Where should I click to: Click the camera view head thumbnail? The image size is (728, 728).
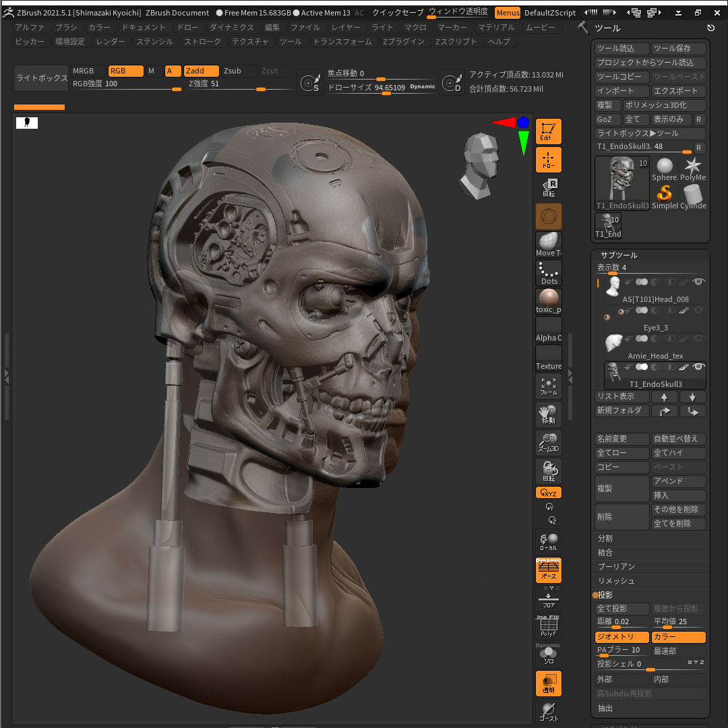pyautogui.click(x=481, y=165)
